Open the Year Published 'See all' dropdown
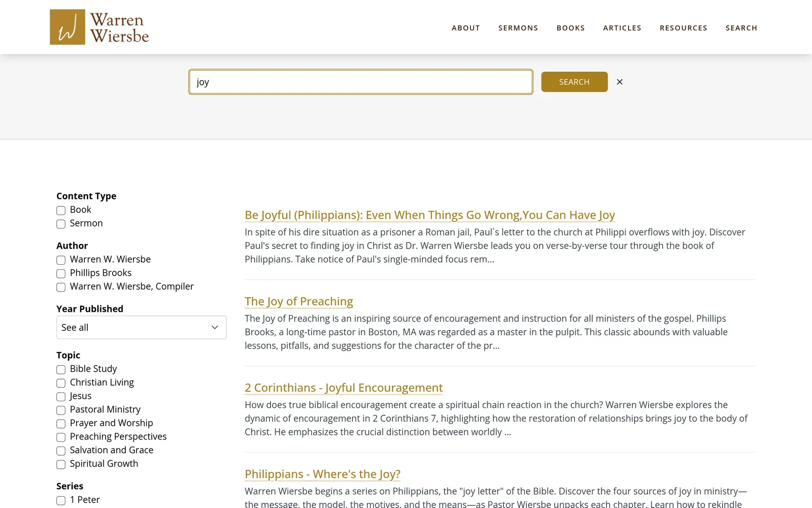812x508 pixels. pyautogui.click(x=141, y=327)
